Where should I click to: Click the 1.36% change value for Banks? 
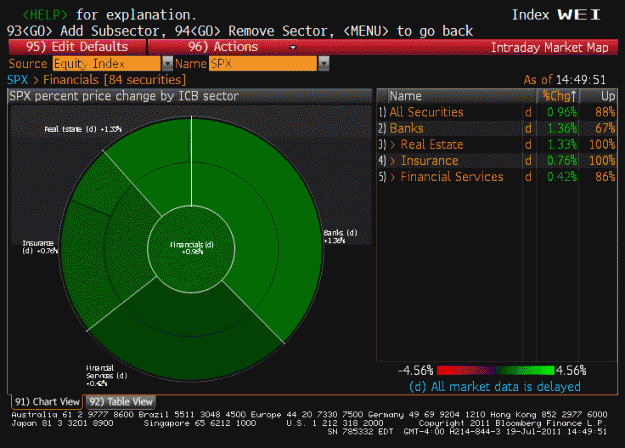click(562, 128)
